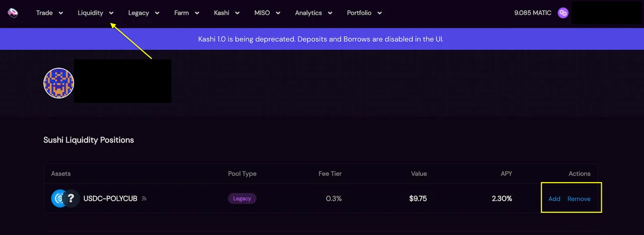
Task: Click the USDC token icon
Action: tap(59, 199)
